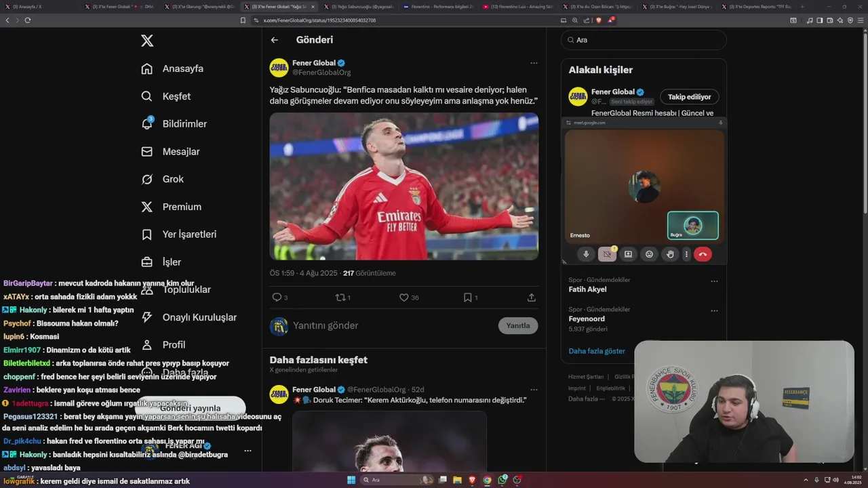Viewport: 868px width, 488px height.
Task: Open options for Fatih Akyel trend
Action: pos(714,281)
